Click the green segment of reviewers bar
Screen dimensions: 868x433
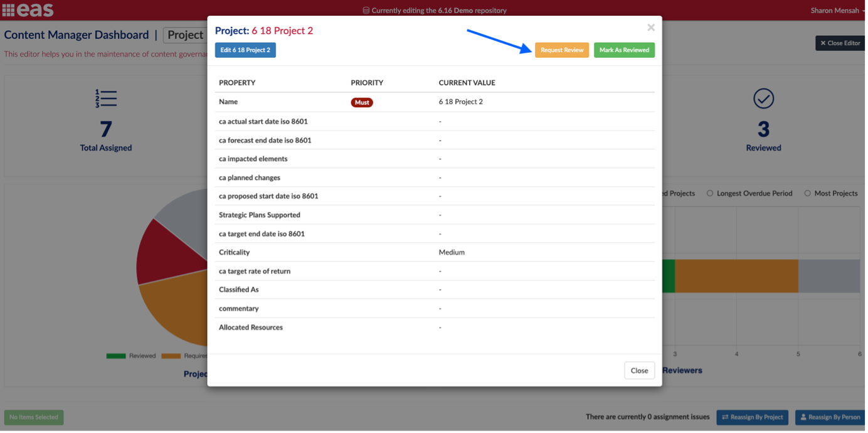(669, 276)
